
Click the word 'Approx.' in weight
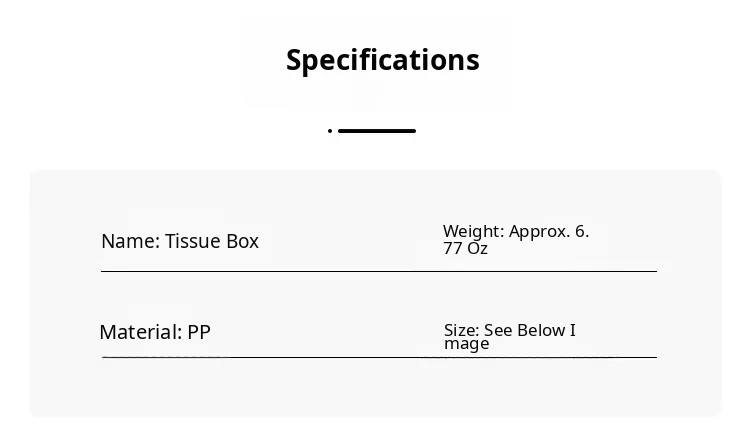pos(540,231)
